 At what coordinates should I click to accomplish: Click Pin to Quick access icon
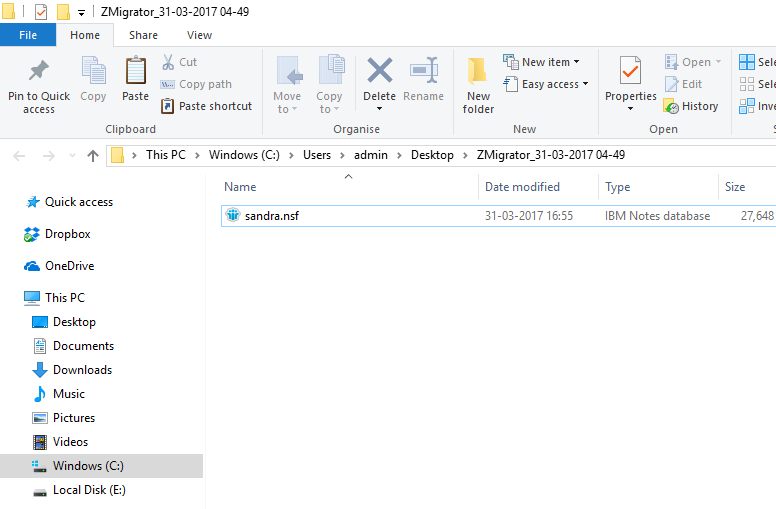click(39, 71)
